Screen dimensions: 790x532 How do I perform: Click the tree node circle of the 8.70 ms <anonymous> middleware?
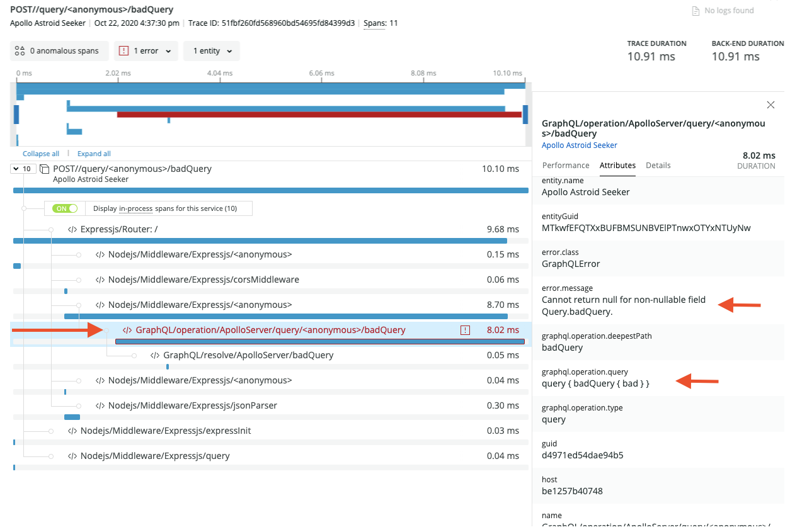(79, 305)
